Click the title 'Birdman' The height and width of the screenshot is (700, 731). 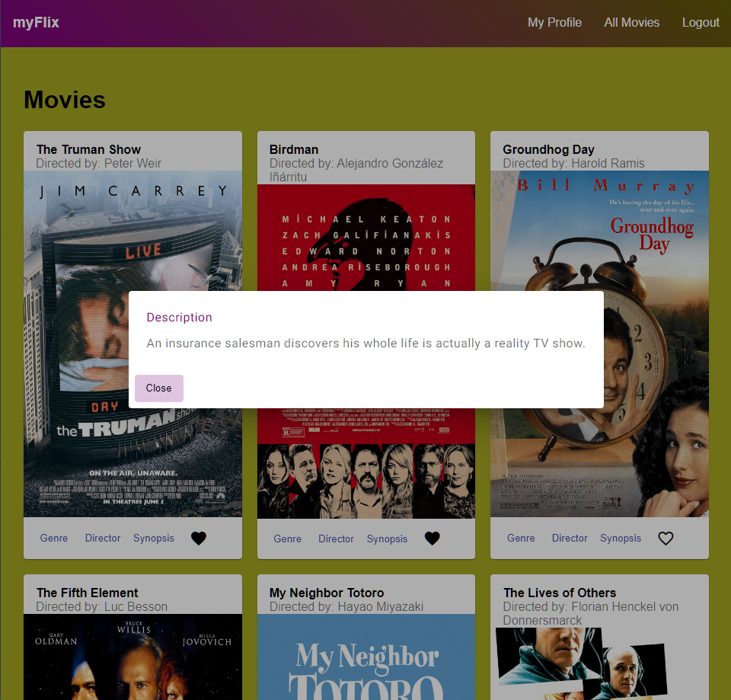[294, 149]
